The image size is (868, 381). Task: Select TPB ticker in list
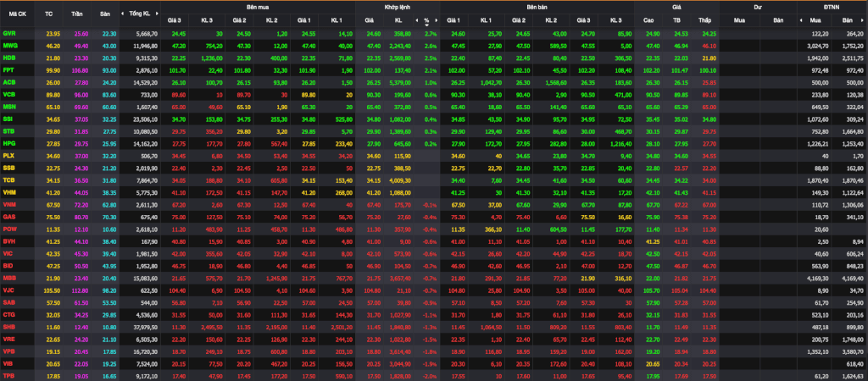[8, 375]
